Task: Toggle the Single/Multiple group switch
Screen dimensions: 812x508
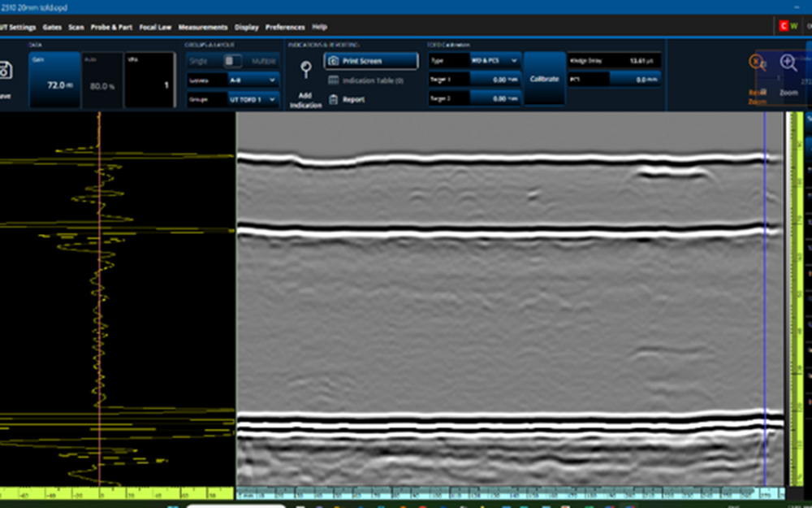Action: pyautogui.click(x=233, y=61)
